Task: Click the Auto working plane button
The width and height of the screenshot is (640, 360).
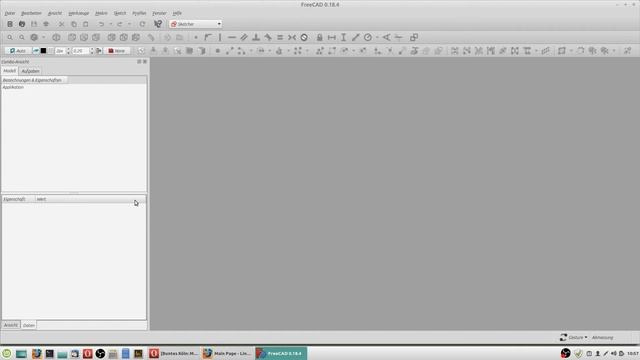Action: [x=18, y=51]
